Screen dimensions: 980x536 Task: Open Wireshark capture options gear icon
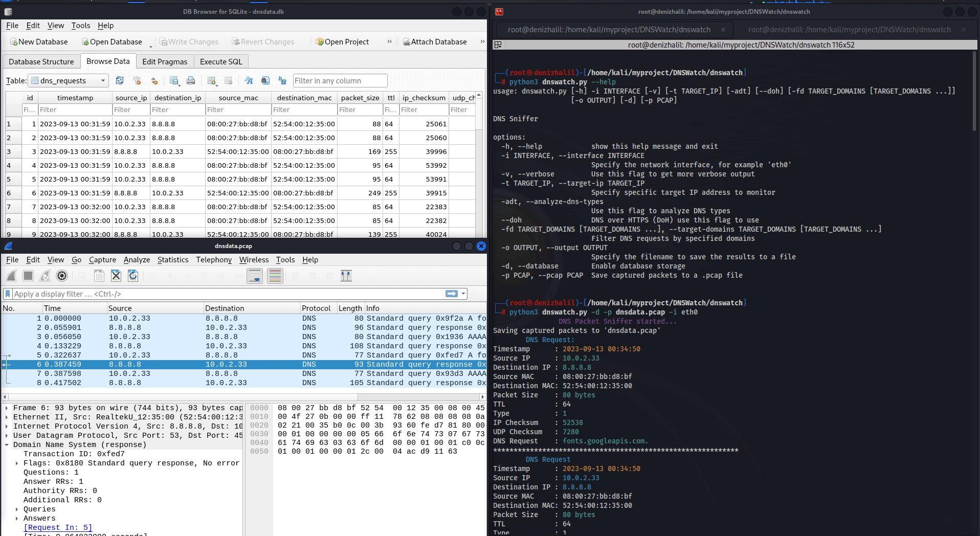point(62,276)
